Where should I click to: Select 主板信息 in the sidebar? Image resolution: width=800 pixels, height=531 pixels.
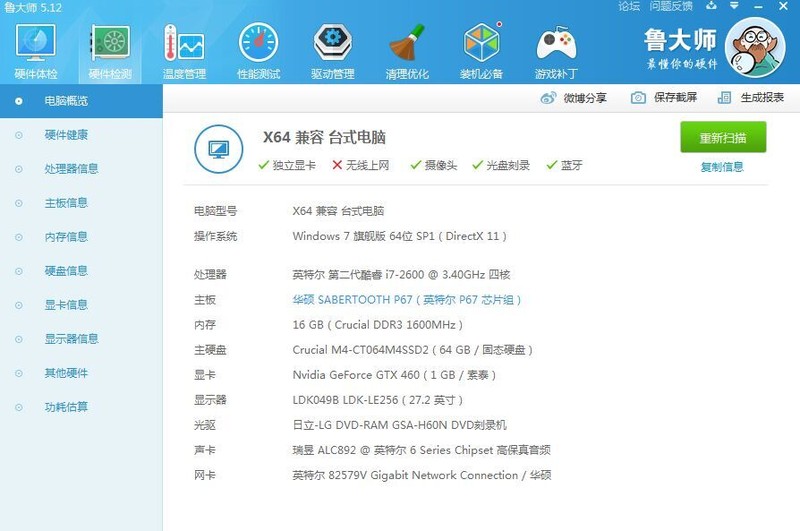coord(81,203)
